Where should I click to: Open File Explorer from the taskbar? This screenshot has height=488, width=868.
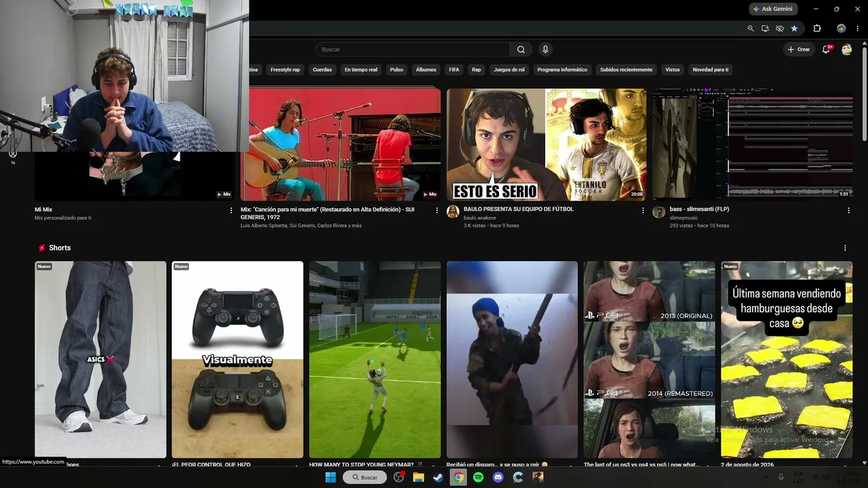[x=418, y=477]
